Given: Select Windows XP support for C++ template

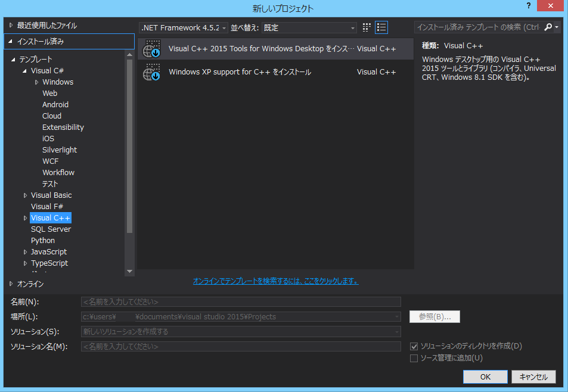Looking at the screenshot, I should 275,72.
